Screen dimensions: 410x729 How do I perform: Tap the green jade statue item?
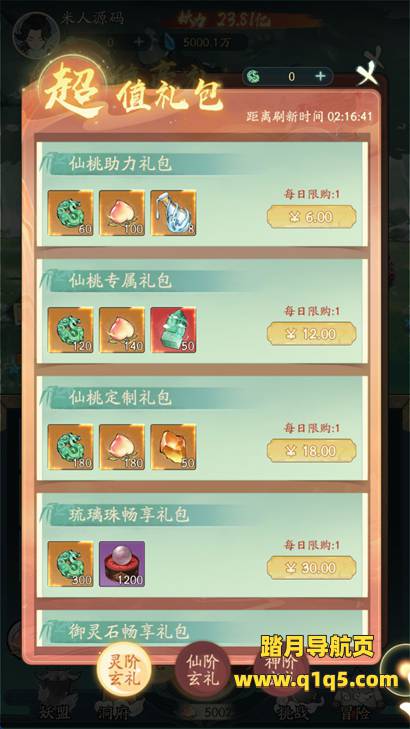point(173,330)
